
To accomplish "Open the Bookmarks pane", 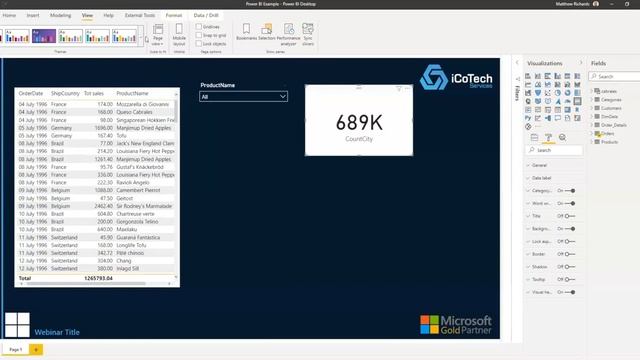I will tap(246, 32).
